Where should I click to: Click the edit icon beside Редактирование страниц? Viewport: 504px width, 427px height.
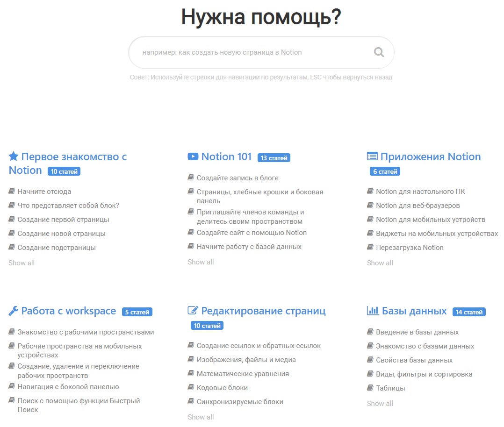pos(193,310)
